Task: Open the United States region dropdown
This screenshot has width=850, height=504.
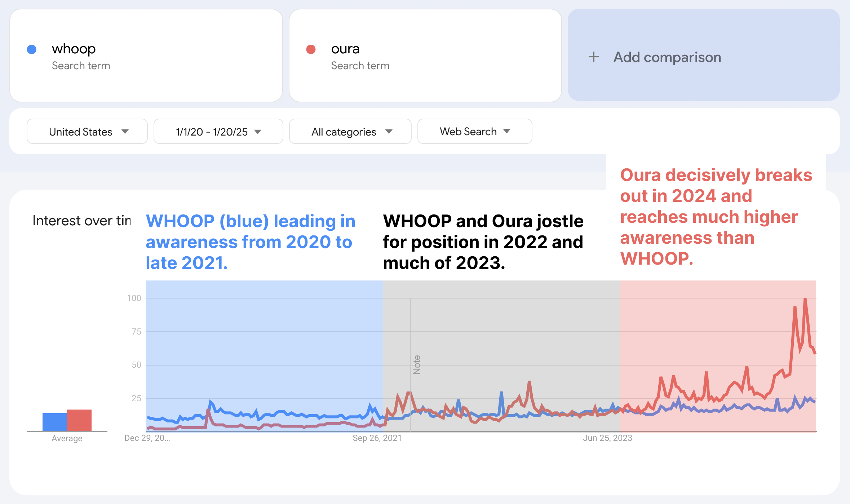Action: pyautogui.click(x=87, y=132)
